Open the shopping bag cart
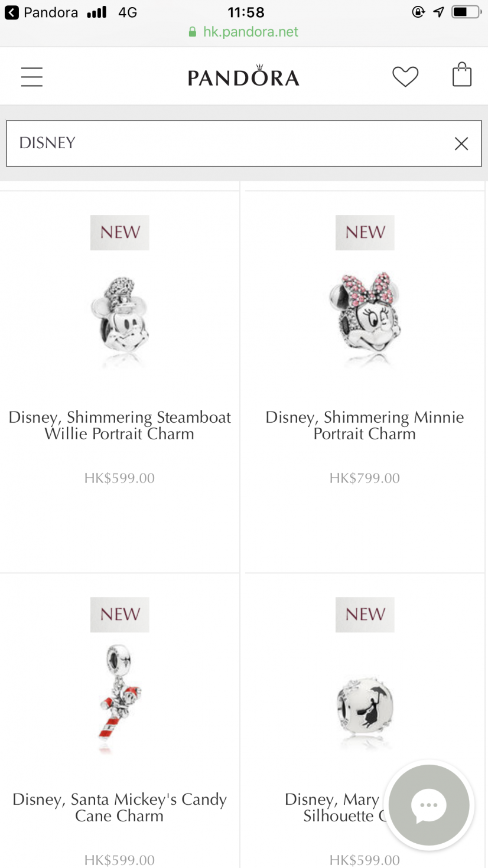The image size is (488, 868). [x=462, y=76]
